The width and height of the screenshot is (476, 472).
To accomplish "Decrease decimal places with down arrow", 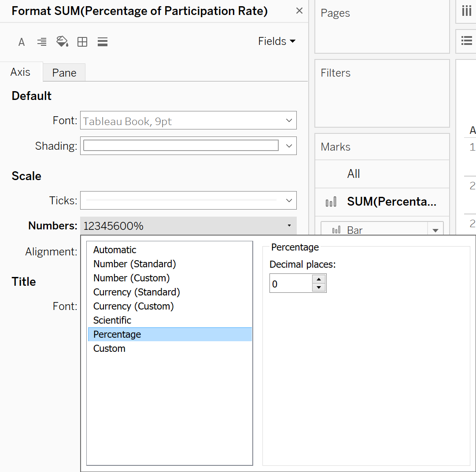I will tap(318, 288).
